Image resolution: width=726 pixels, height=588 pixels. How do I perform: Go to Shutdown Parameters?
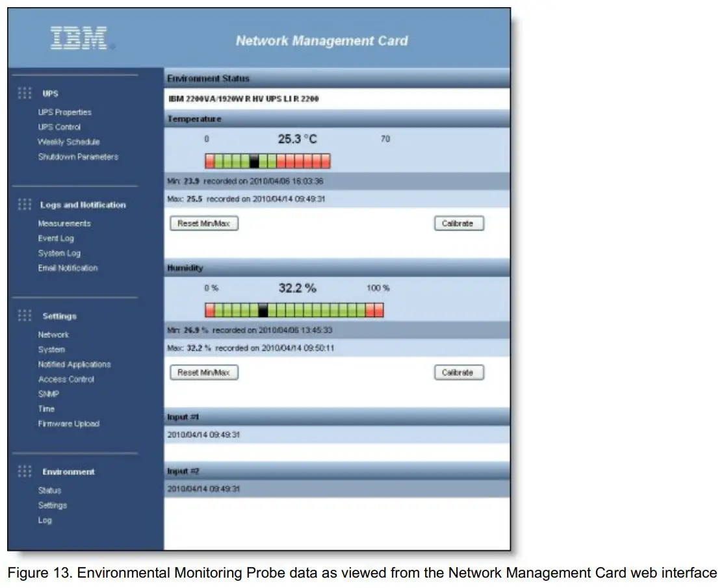point(78,157)
